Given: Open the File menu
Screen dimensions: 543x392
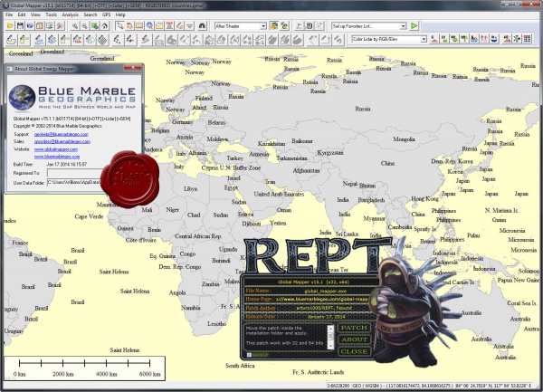Looking at the screenshot, I should (9, 14).
